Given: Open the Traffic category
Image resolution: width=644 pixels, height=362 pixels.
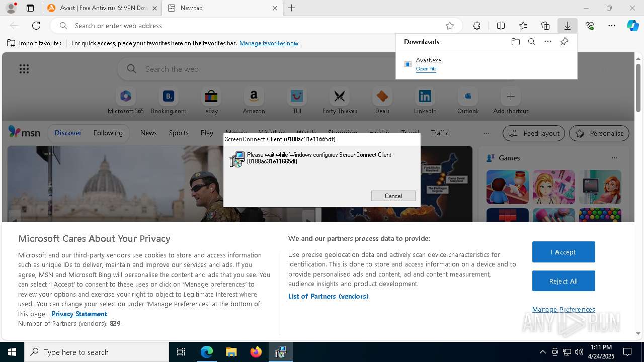Looking at the screenshot, I should pyautogui.click(x=440, y=133).
